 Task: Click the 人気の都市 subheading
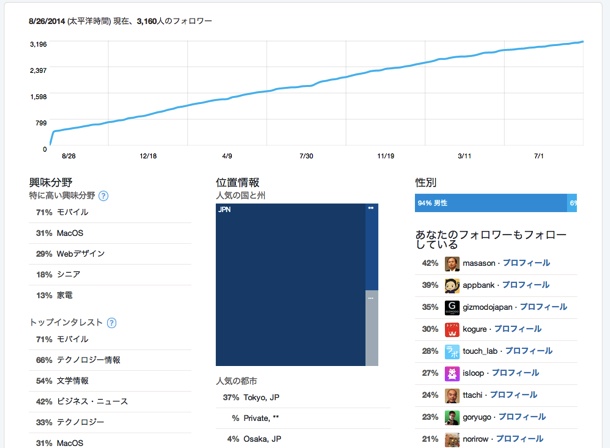coord(237,381)
